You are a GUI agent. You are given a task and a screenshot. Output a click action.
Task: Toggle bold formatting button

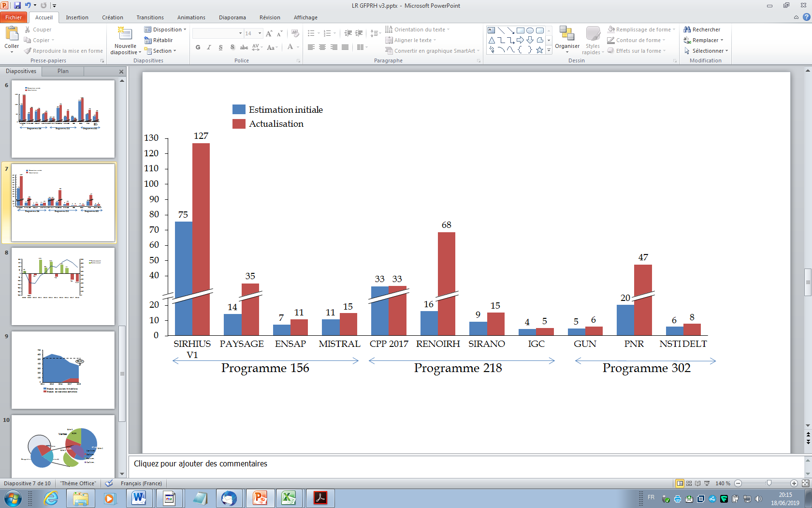point(198,47)
